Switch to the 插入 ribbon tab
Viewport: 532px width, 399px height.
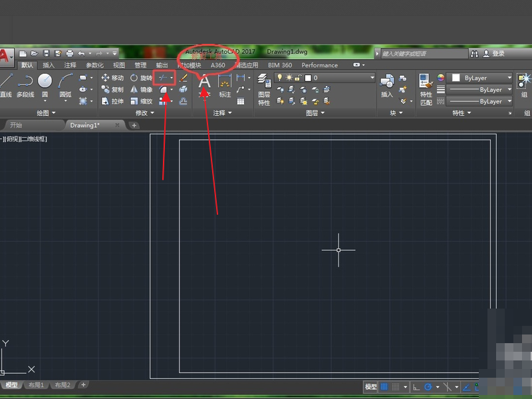point(49,65)
